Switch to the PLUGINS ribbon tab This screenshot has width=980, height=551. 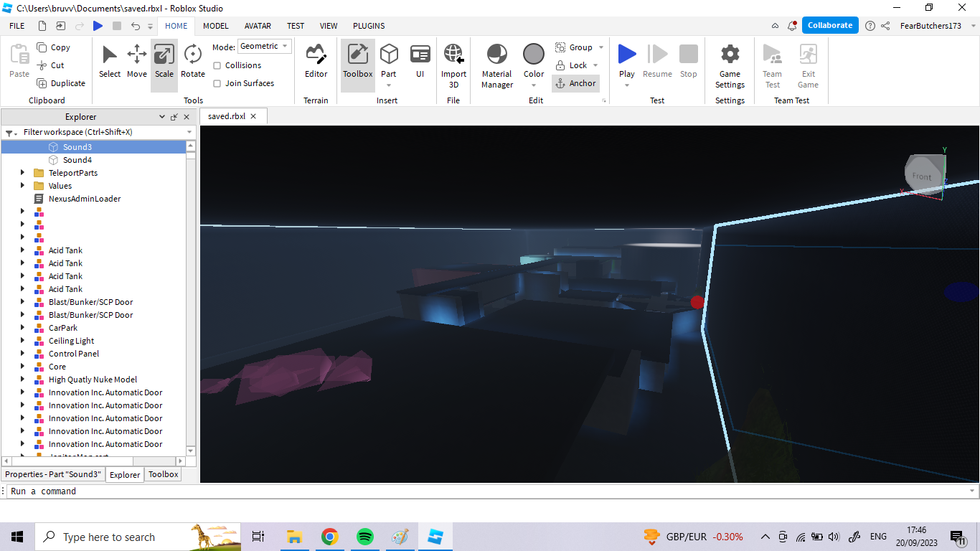click(369, 26)
